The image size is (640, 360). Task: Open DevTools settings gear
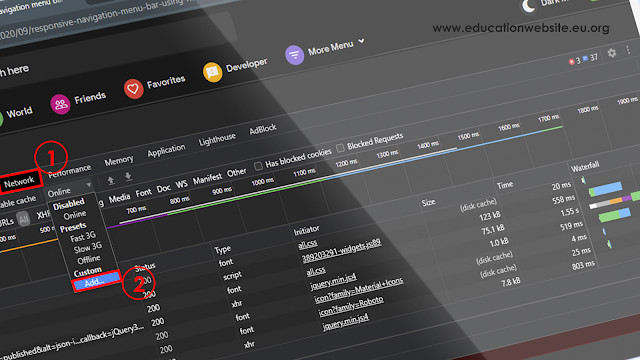click(611, 53)
